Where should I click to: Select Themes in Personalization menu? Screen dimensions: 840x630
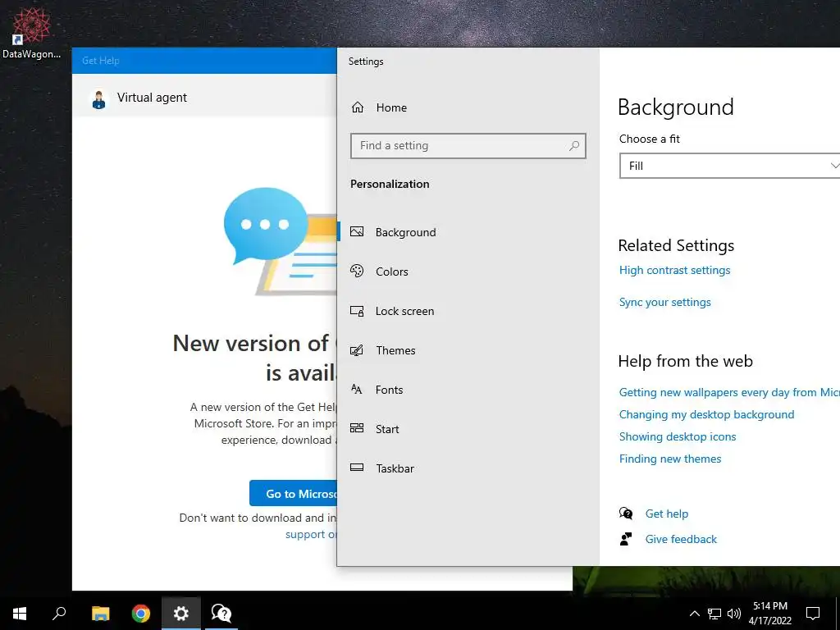tap(395, 350)
